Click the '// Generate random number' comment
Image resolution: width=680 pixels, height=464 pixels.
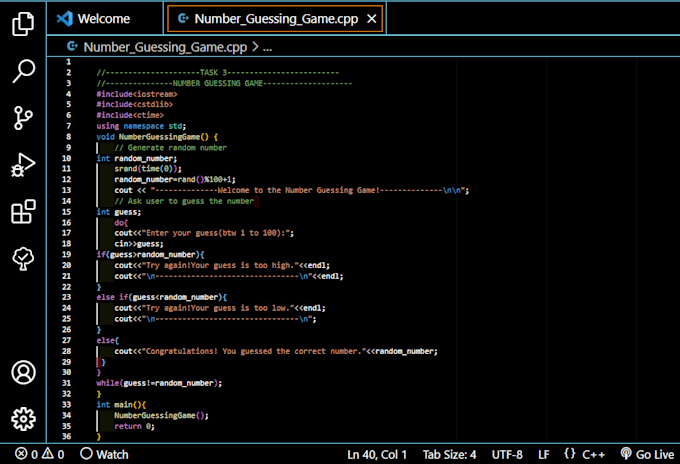pos(170,148)
